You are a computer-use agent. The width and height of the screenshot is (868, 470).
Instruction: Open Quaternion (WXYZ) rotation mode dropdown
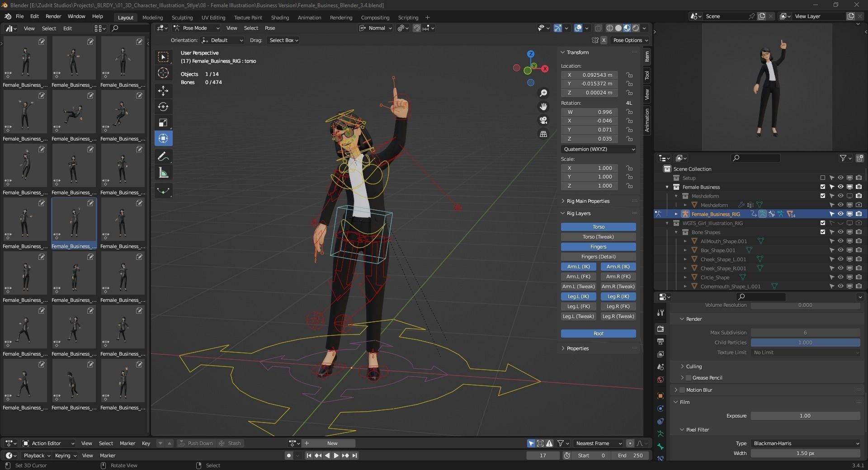599,149
